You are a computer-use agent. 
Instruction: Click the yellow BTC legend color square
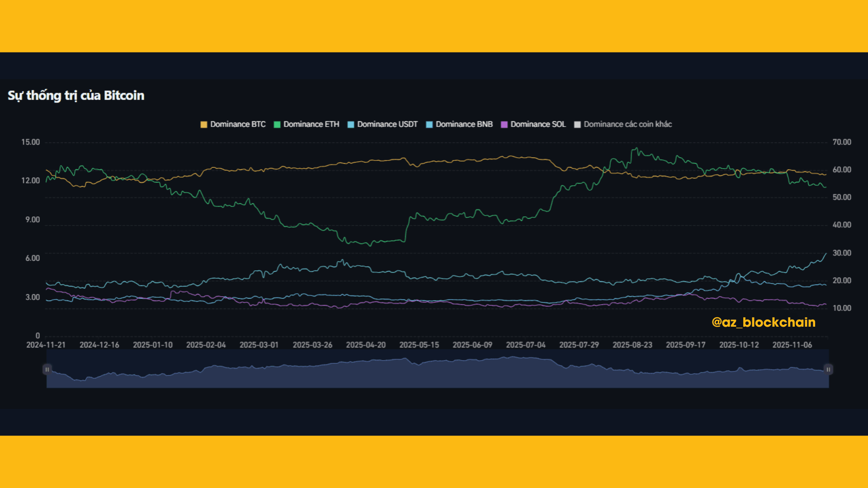point(204,125)
